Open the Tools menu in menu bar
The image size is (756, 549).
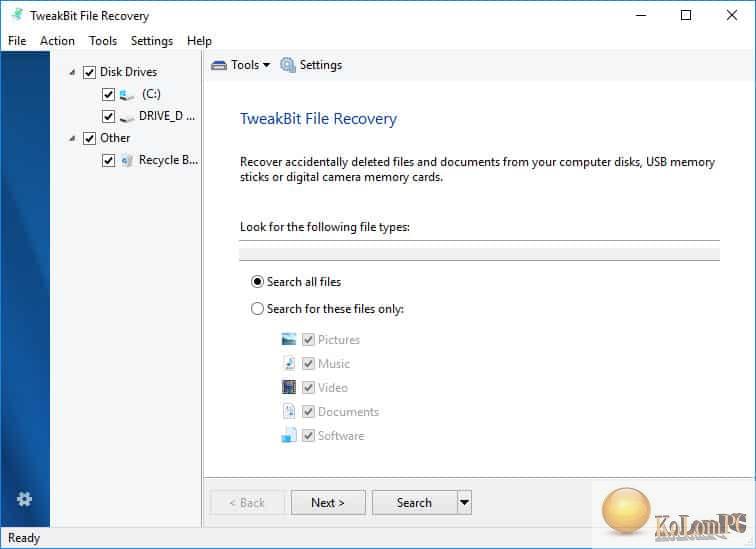point(103,41)
